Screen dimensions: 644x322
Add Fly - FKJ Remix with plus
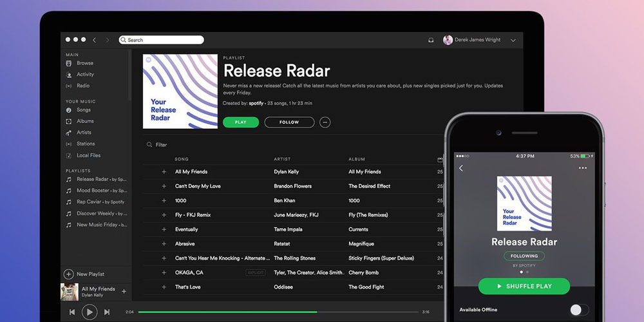(164, 215)
